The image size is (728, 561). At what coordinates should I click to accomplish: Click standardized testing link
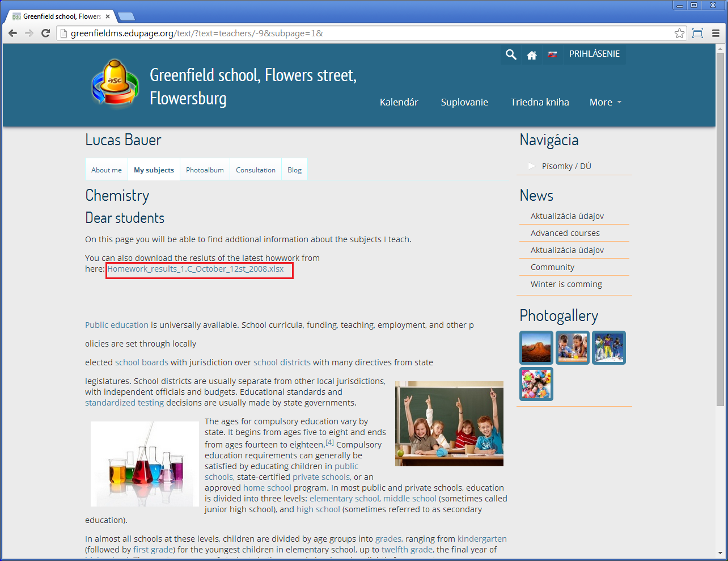pyautogui.click(x=124, y=403)
